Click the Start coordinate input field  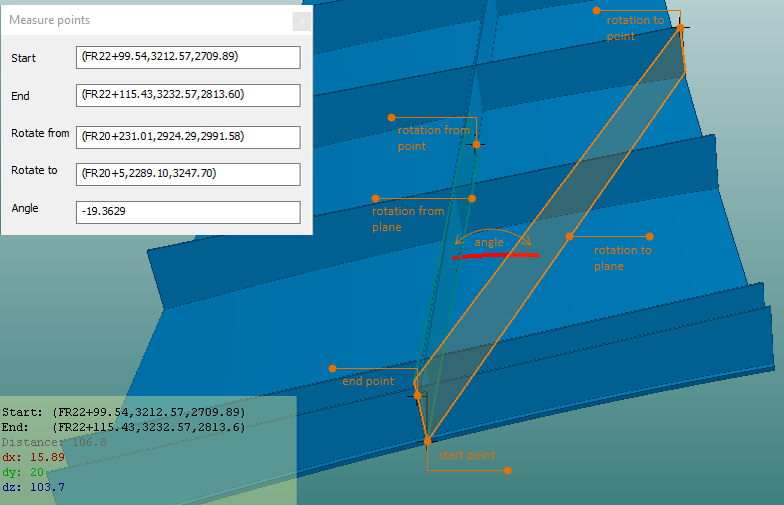click(x=188, y=57)
